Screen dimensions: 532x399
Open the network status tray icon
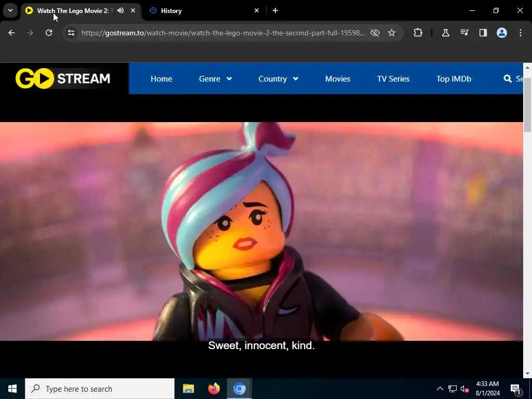click(x=453, y=389)
